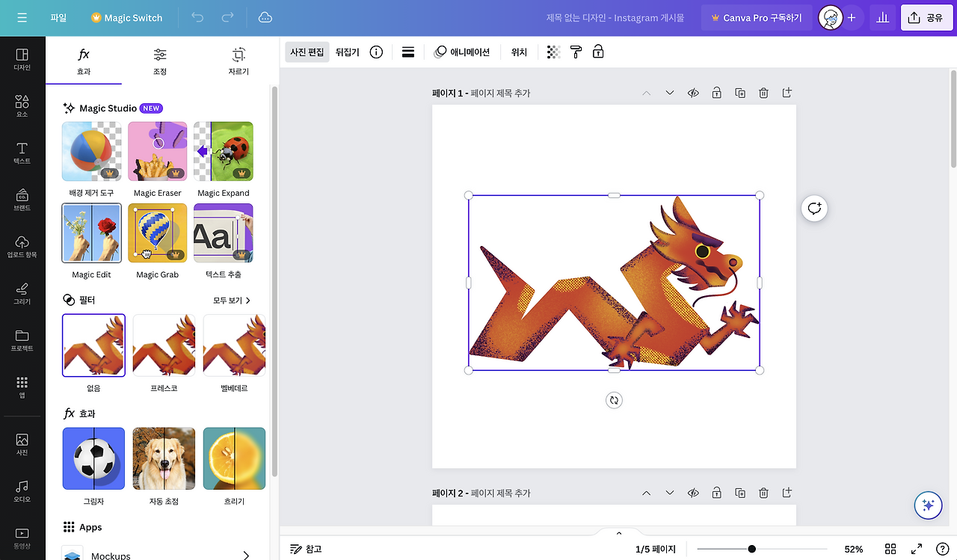
Task: Open the grid view pages icon
Action: coord(890,549)
